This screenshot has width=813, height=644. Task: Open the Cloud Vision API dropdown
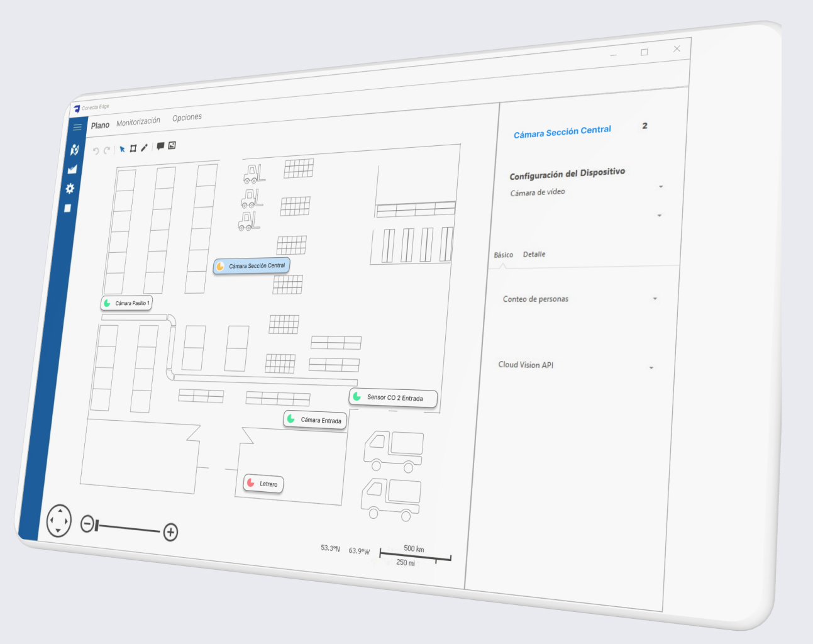pos(651,368)
